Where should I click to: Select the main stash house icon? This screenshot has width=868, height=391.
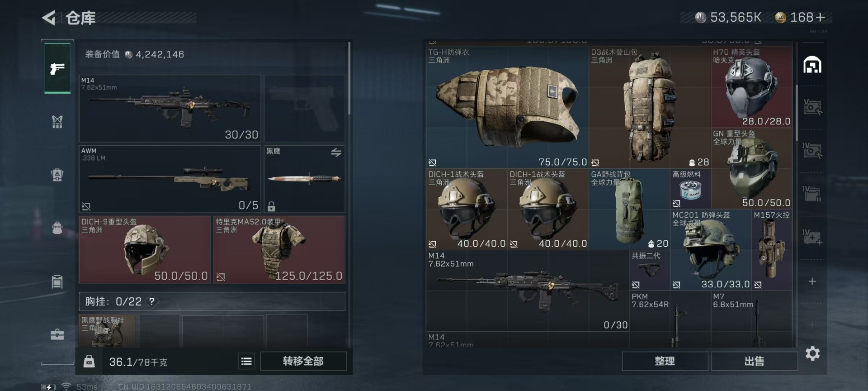click(x=812, y=65)
